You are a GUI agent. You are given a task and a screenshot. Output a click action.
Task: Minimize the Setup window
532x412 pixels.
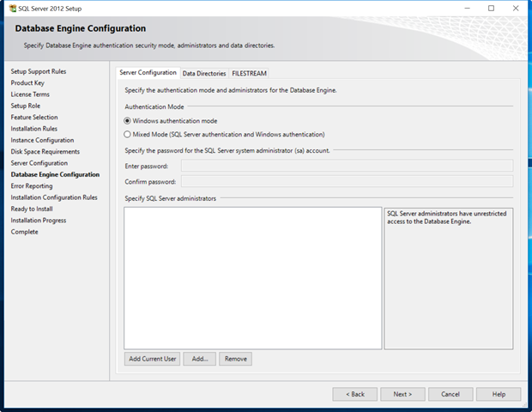467,8
